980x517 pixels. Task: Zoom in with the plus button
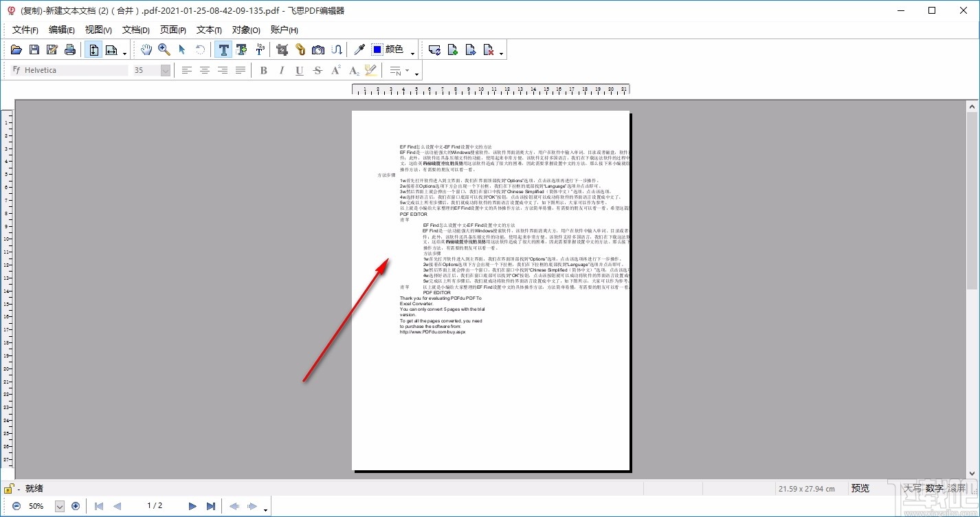coord(76,506)
